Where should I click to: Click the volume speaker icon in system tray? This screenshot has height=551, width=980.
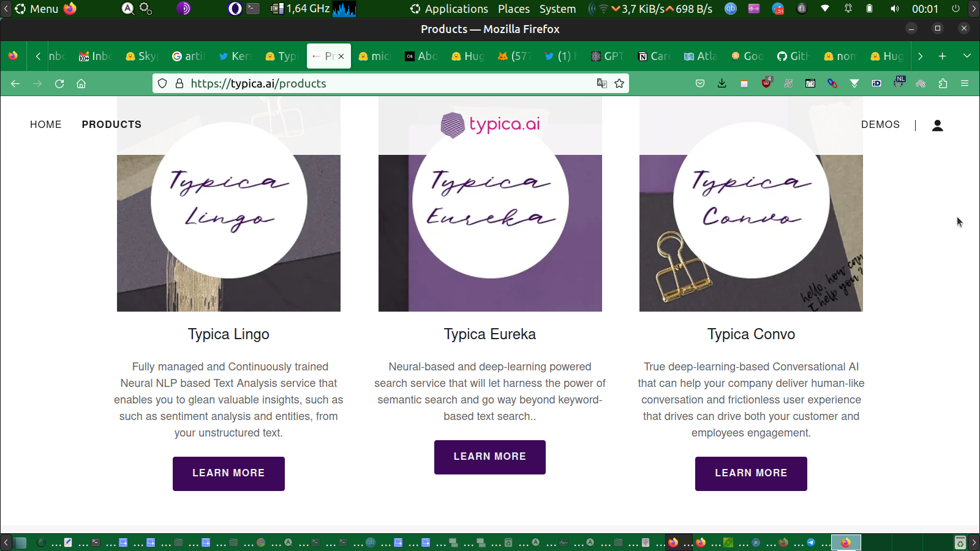[895, 9]
